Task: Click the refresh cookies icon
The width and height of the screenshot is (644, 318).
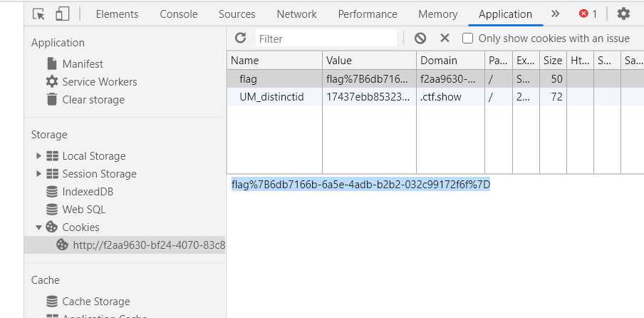Action: pos(241,39)
